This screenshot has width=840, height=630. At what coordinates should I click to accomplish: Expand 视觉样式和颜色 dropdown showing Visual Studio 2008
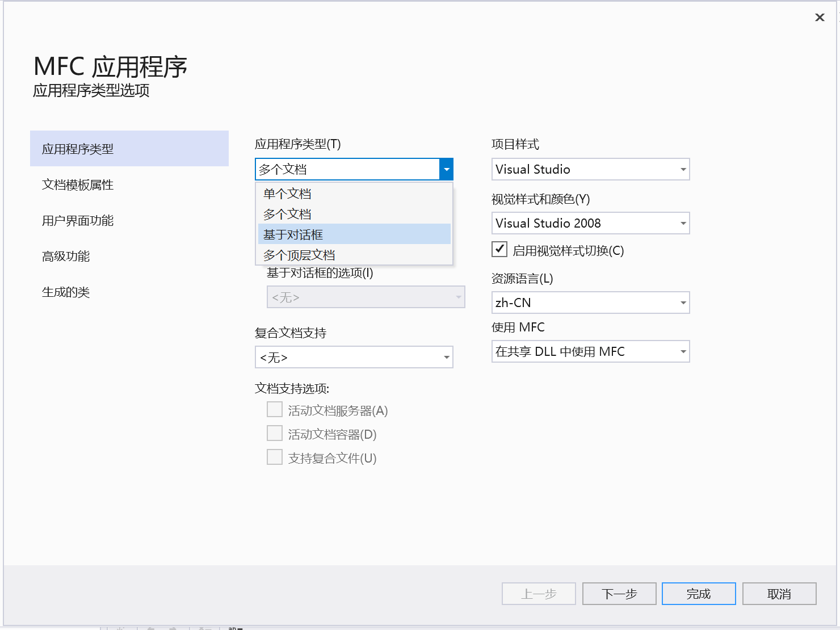tap(590, 223)
